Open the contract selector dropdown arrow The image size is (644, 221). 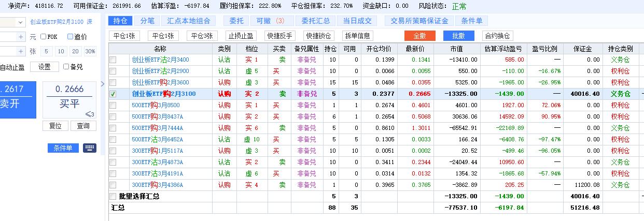tap(20, 22)
